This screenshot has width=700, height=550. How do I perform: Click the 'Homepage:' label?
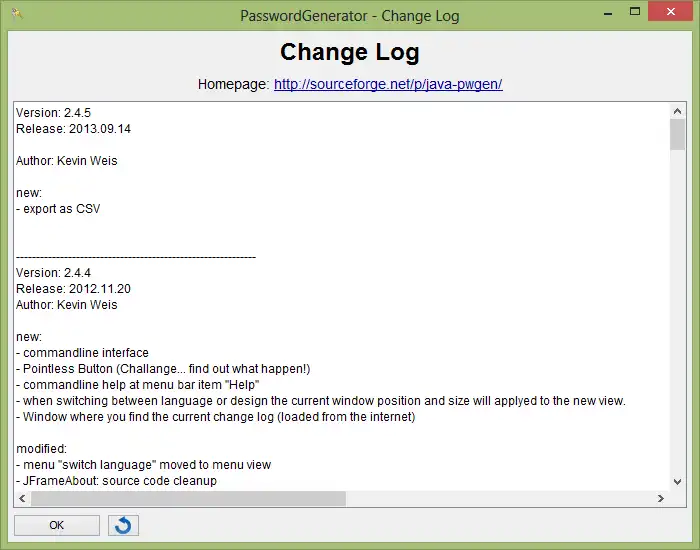click(x=233, y=84)
